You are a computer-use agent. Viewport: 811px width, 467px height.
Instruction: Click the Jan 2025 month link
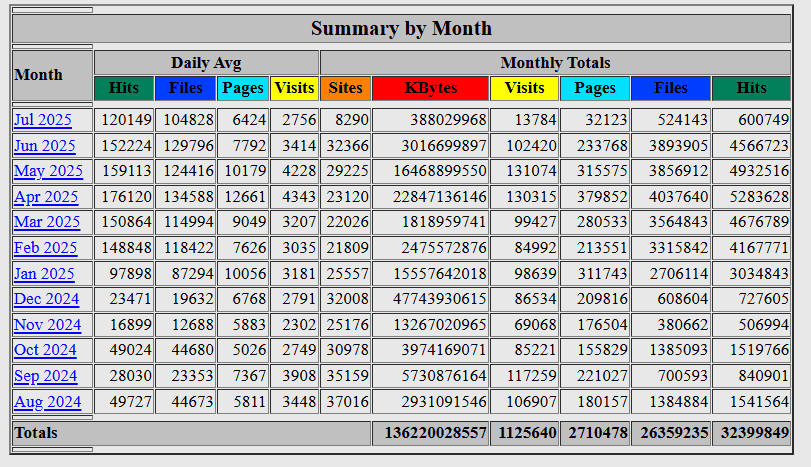(44, 274)
